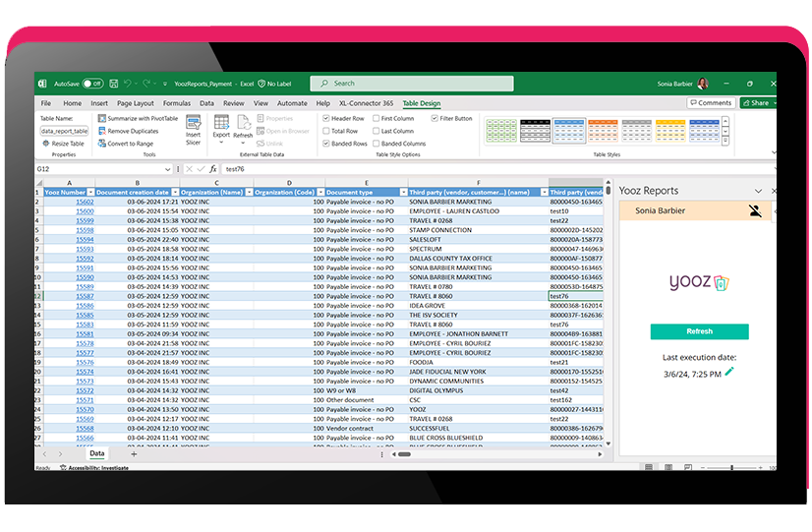The height and width of the screenshot is (532, 812).
Task: Uncheck Filter Button checkbox
Action: pyautogui.click(x=435, y=119)
